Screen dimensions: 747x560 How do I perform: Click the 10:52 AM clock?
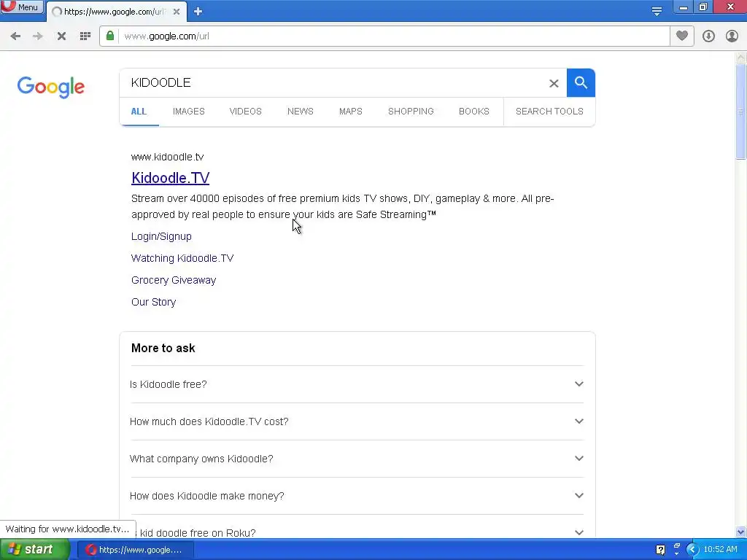click(720, 550)
